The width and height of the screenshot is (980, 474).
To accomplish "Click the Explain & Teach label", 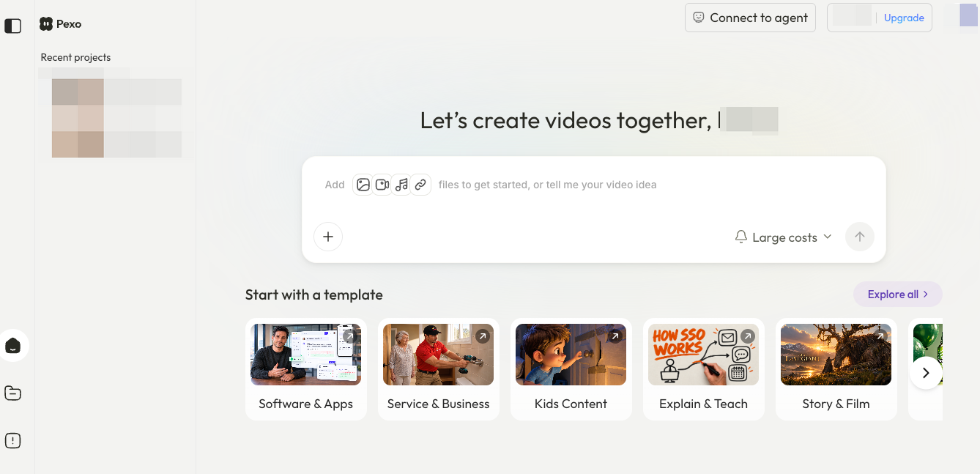I will coord(703,404).
